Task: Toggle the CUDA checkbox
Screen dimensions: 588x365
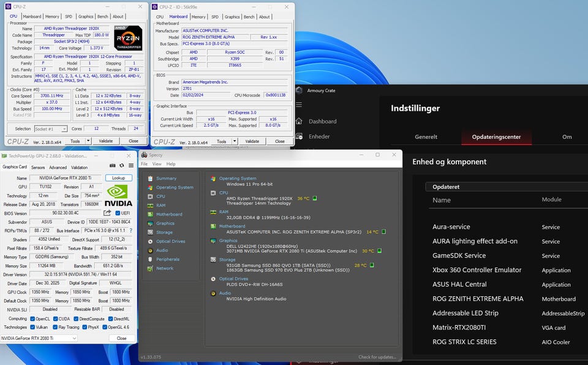Action: pyautogui.click(x=55, y=318)
